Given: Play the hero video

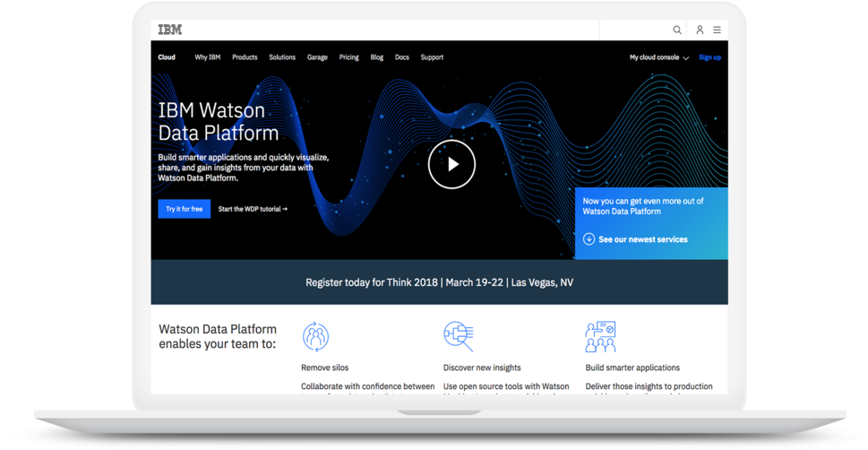Looking at the screenshot, I should (x=451, y=164).
